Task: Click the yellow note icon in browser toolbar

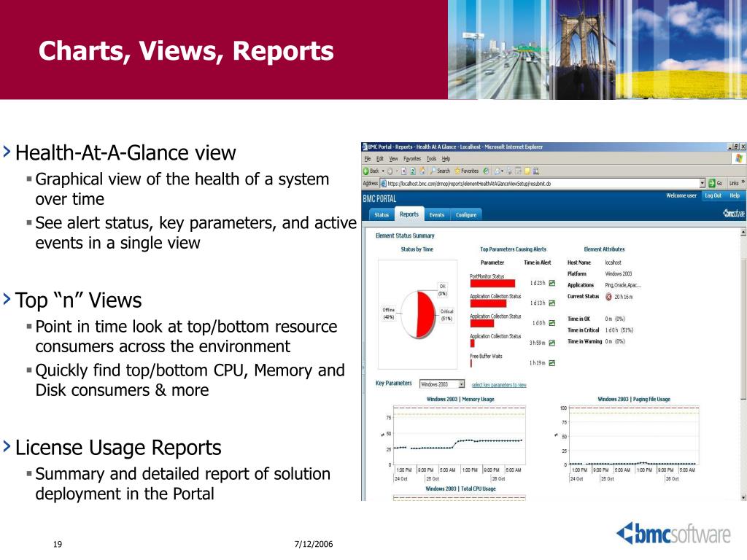Action: pyautogui.click(x=527, y=171)
